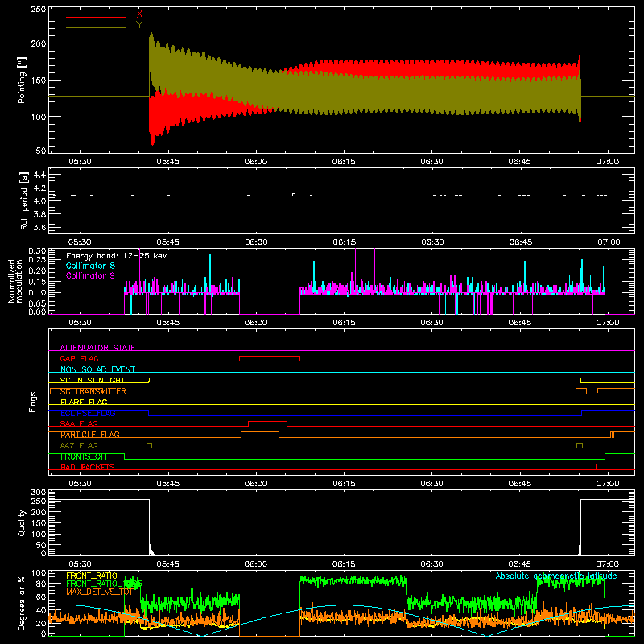Select the SC_IN_SUNLIGHT flag label
644x644 pixels.
(93, 380)
